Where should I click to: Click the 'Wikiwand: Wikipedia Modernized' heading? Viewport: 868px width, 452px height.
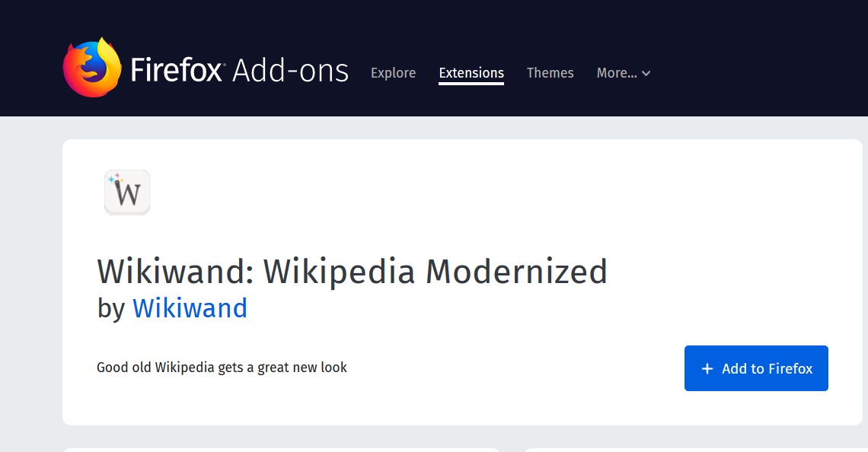(352, 272)
